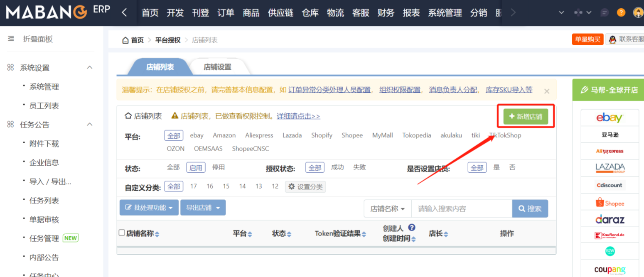The height and width of the screenshot is (277, 644).
Task: Click the daraz platform logo
Action: click(610, 219)
